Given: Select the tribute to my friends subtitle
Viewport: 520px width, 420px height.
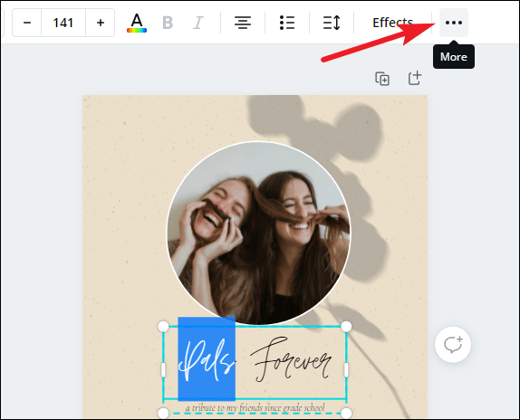Looking at the screenshot, I should point(255,407).
